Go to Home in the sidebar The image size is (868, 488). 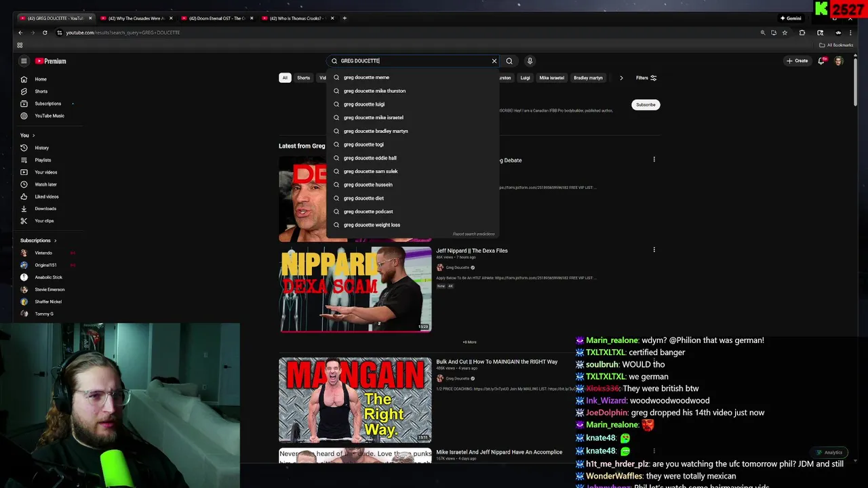click(41, 79)
